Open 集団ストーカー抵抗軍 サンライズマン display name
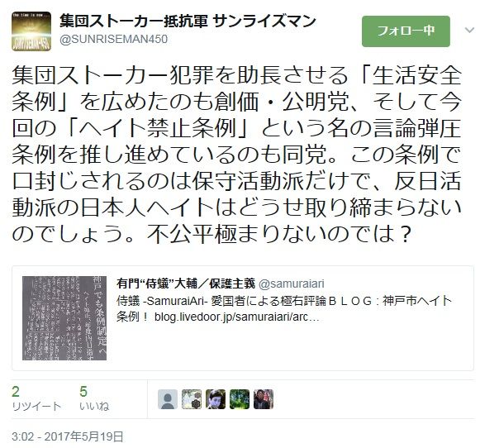The image size is (480, 448). (188, 21)
